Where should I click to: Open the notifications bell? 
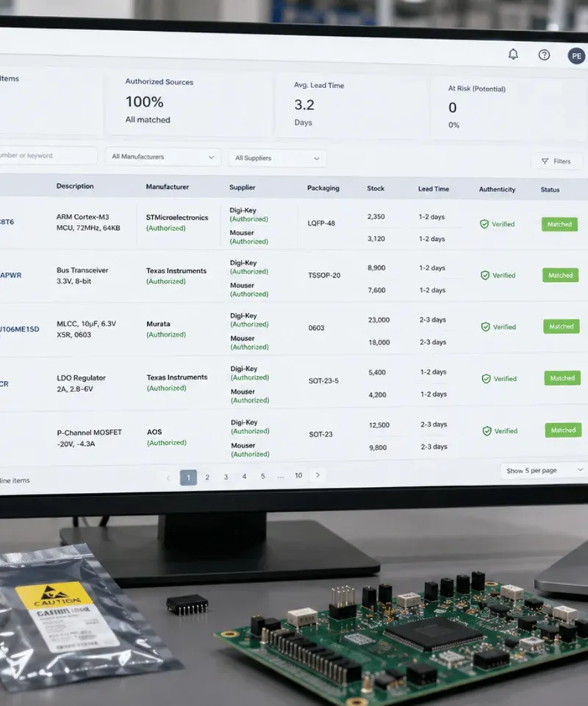(513, 54)
